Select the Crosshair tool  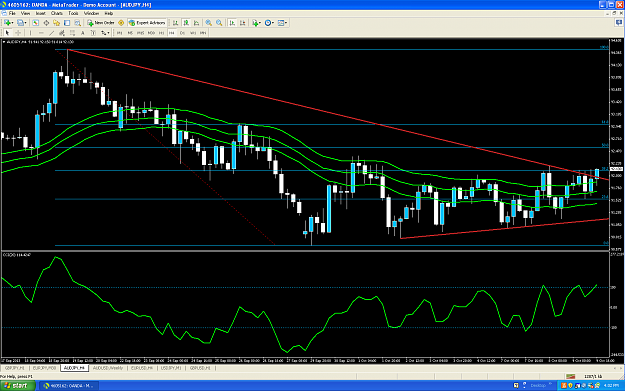[x=18, y=33]
